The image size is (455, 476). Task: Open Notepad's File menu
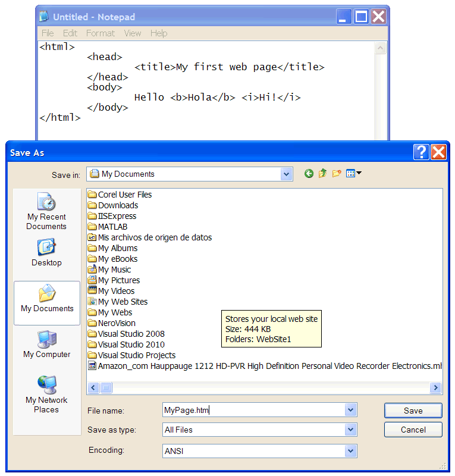tap(48, 33)
